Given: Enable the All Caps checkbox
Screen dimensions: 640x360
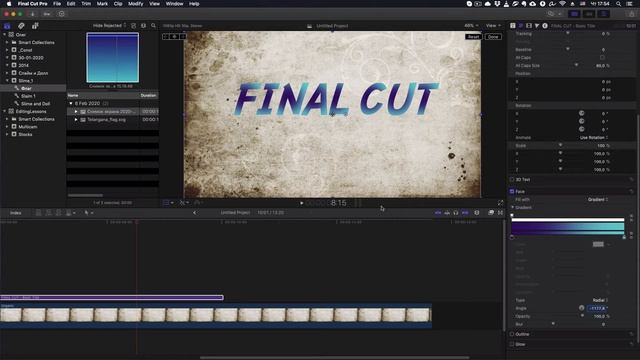Looking at the screenshot, I should click(x=602, y=58).
